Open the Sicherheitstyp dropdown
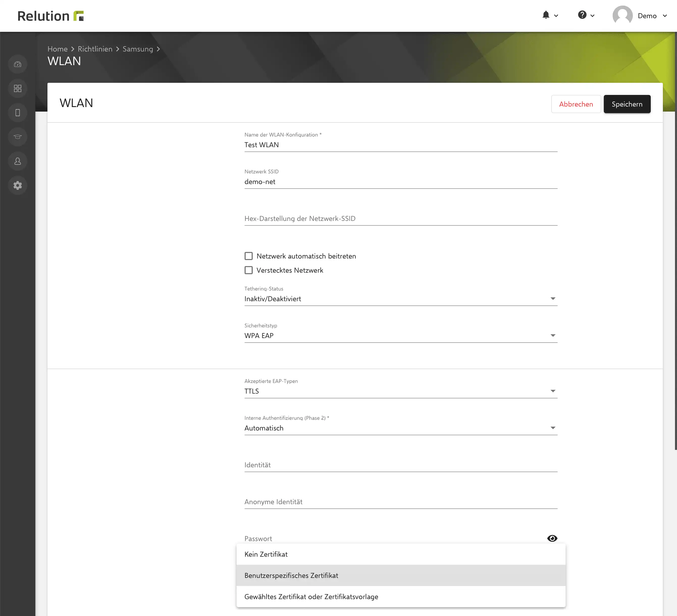 401,336
